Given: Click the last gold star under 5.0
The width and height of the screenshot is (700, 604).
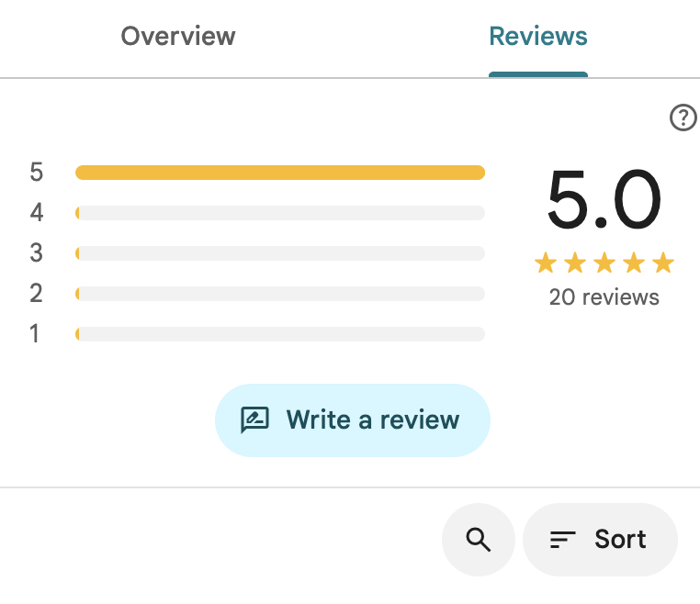Looking at the screenshot, I should click(663, 264).
